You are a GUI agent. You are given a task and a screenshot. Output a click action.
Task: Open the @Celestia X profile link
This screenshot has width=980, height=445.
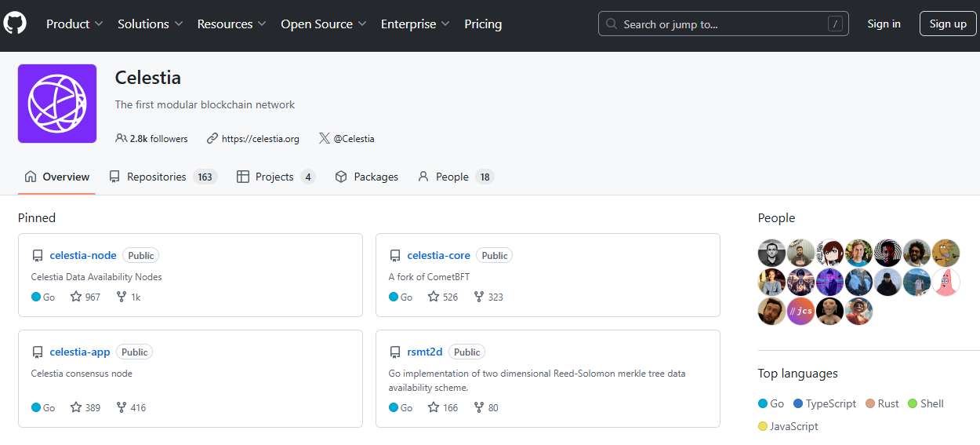coord(354,139)
